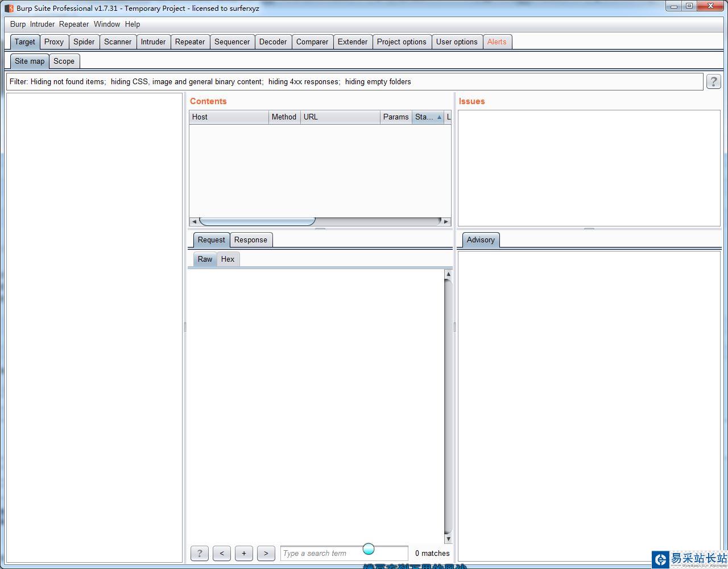Open the User options tab
The width and height of the screenshot is (728, 569).
[x=457, y=42]
